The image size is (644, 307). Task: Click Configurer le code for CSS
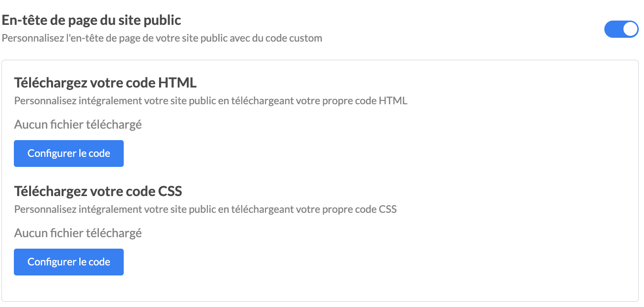pos(69,262)
